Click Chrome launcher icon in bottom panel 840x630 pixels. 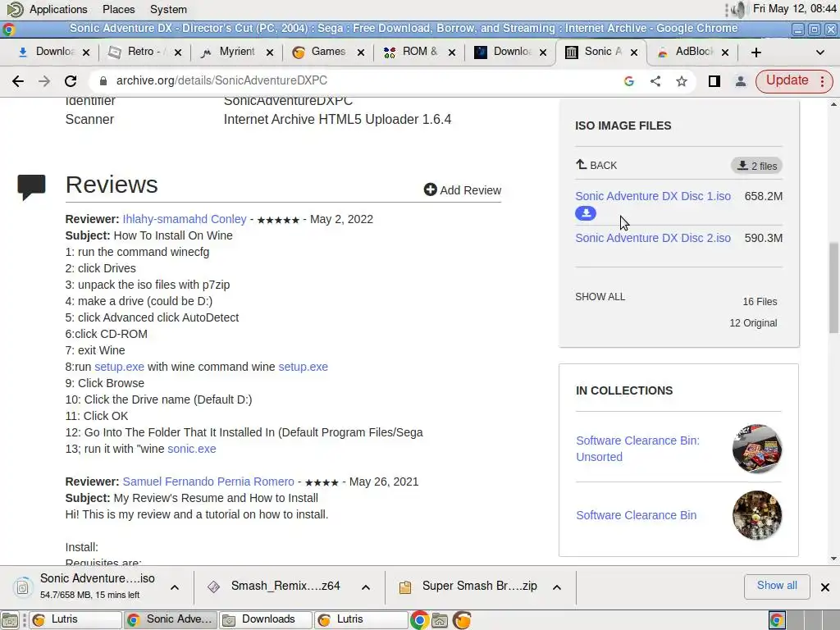click(x=419, y=620)
